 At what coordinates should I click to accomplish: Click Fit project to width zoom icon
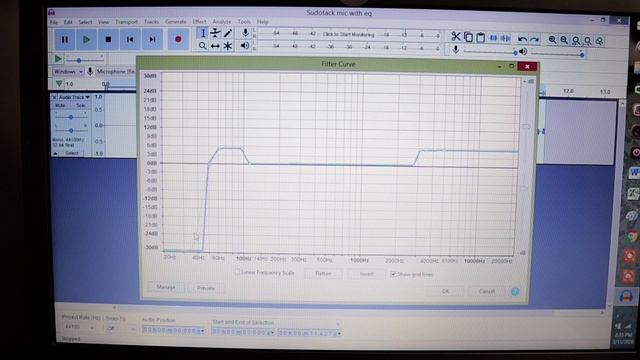tap(588, 41)
